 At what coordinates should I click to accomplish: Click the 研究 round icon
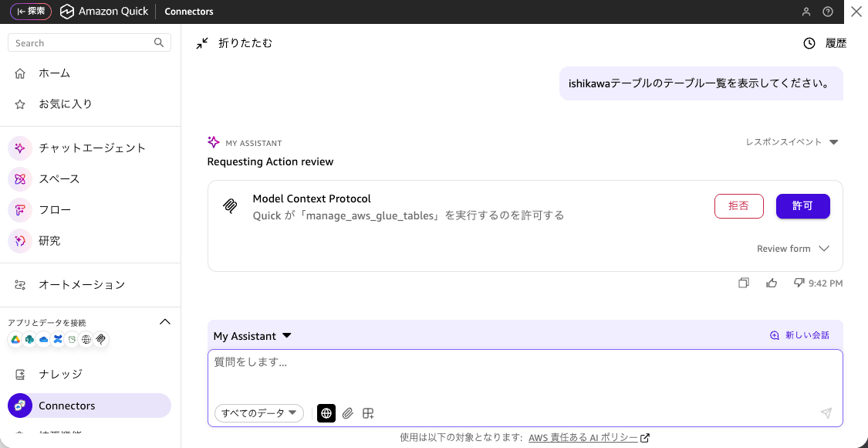[20, 241]
